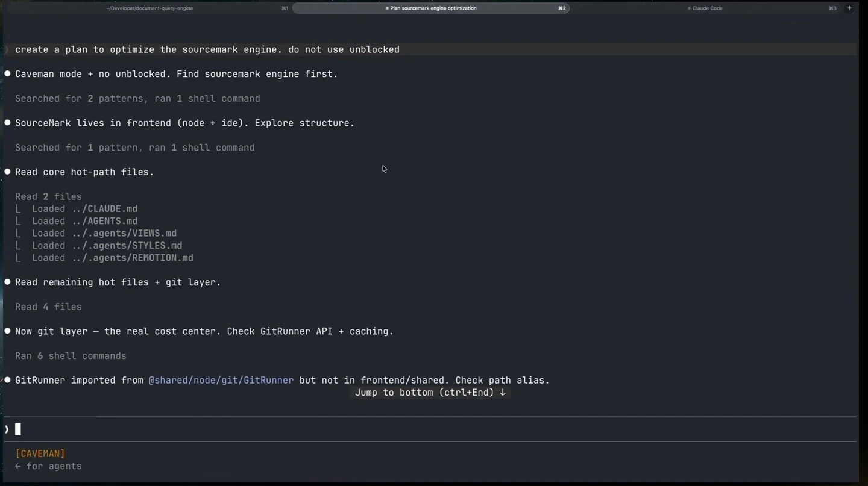868x486 pixels.
Task: Add a new terminal tab with plus
Action: (x=849, y=8)
